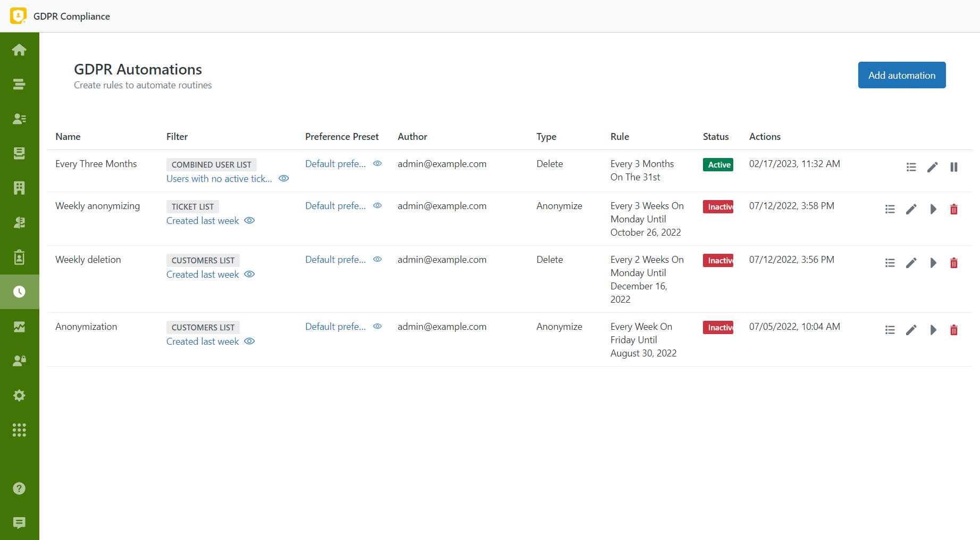Preview the Created last week filter for Anonymization
Screen dimensions: 980x540
tap(249, 341)
